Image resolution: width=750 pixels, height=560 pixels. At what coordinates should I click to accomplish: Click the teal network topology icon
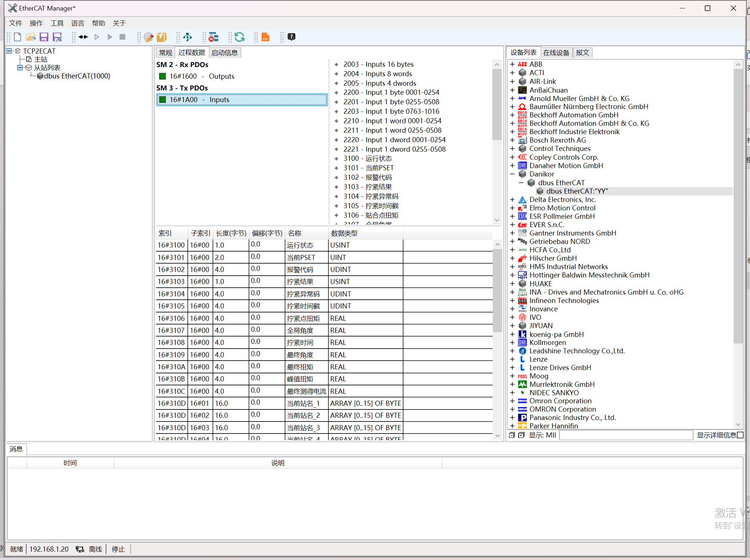(187, 37)
